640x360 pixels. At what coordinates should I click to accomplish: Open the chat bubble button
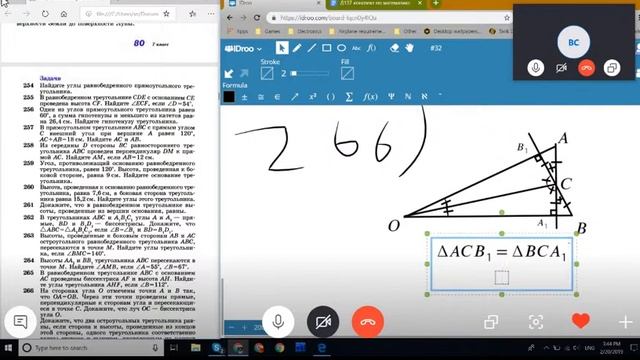[20, 322]
